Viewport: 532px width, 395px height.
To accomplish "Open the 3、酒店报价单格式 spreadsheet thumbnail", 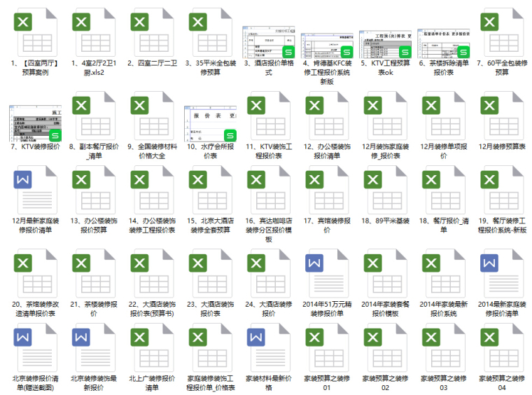I will pyautogui.click(x=269, y=42).
